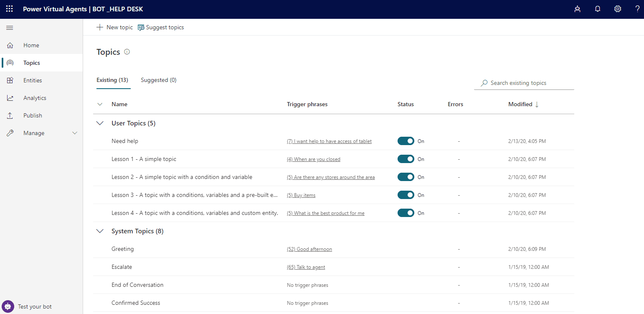The image size is (644, 314).
Task: Open the Lesson 3 topic name
Action: tap(195, 195)
